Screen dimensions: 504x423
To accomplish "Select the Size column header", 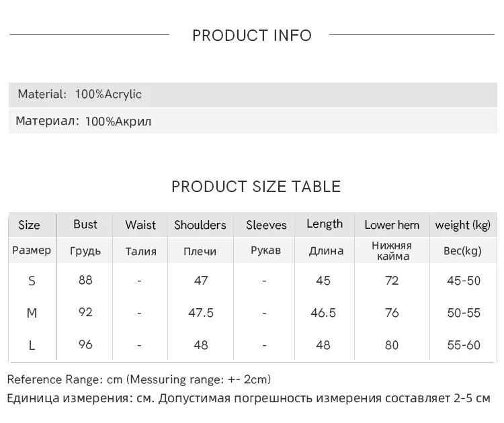I will (29, 225).
